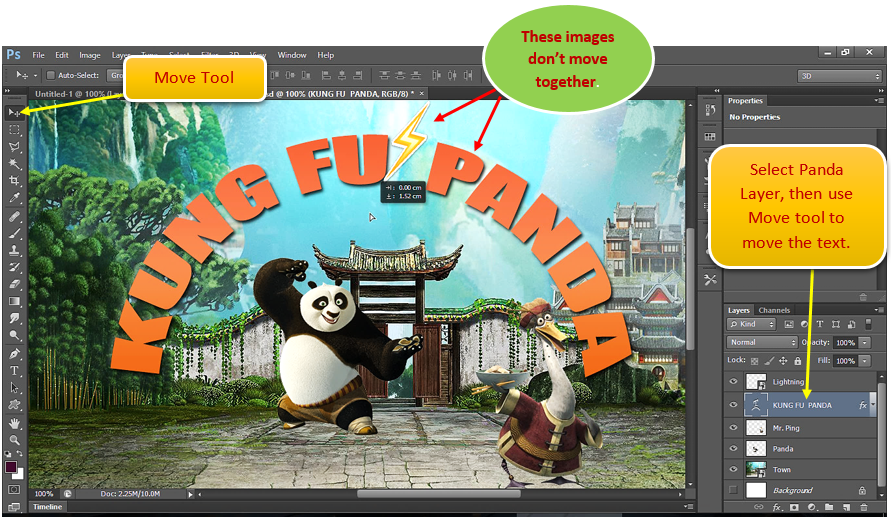Select the Custom Shape tool
This screenshot has width=891, height=519.
tap(14, 405)
